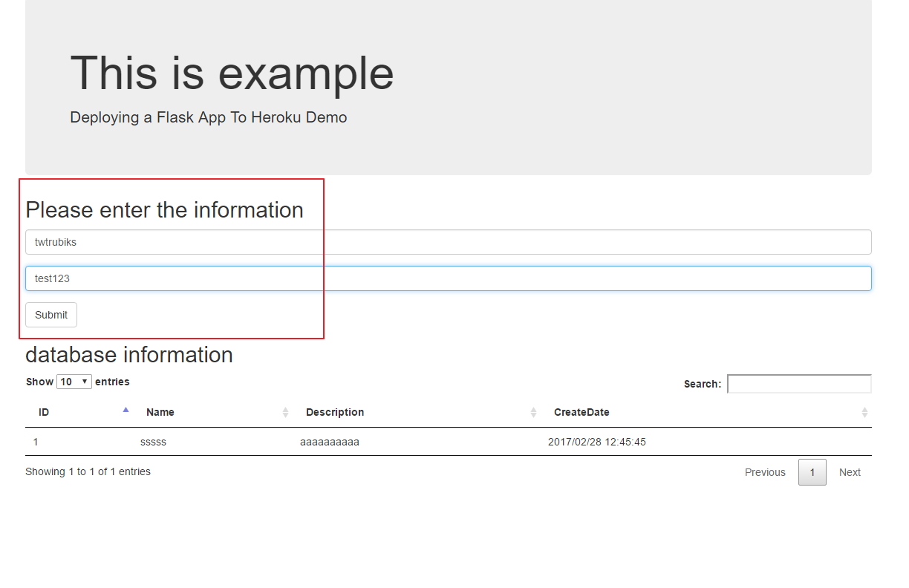
Task: Click the Description column sort arrows icon
Action: (533, 412)
